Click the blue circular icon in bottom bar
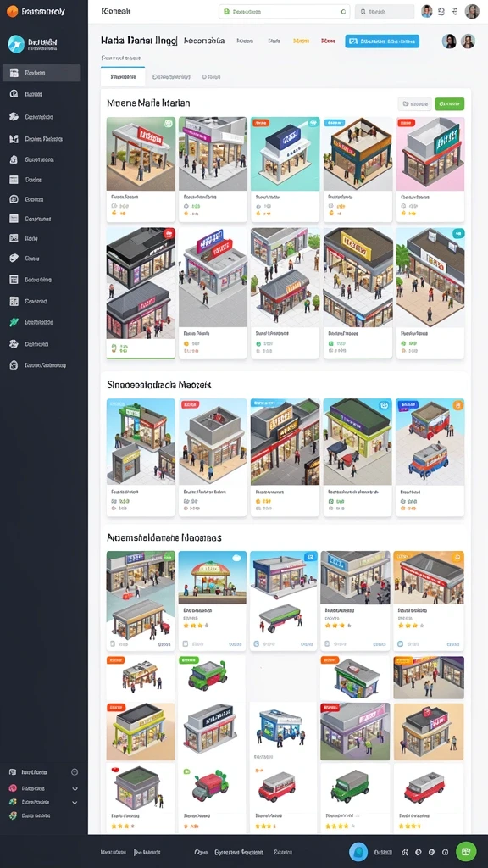This screenshot has width=488, height=868. coord(358,852)
